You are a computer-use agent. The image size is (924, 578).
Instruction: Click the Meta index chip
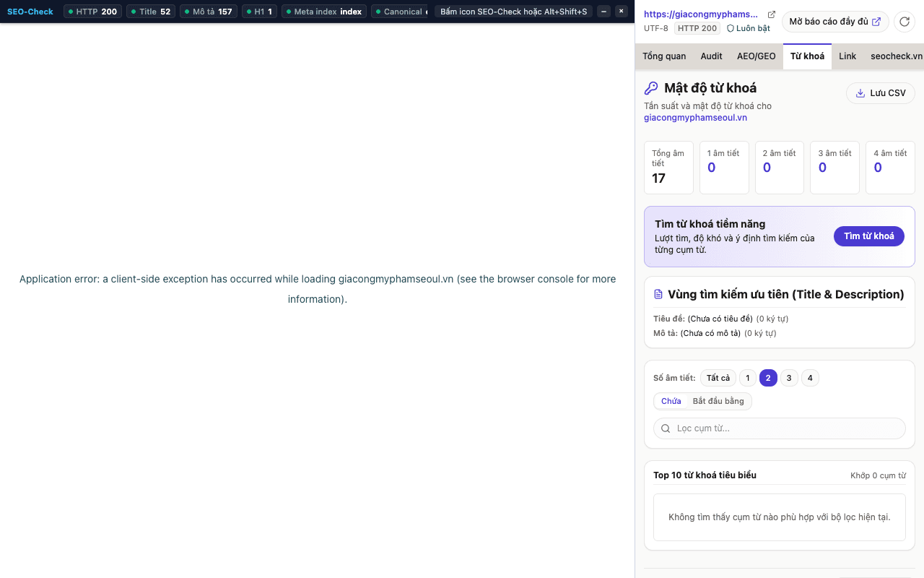[x=324, y=12]
